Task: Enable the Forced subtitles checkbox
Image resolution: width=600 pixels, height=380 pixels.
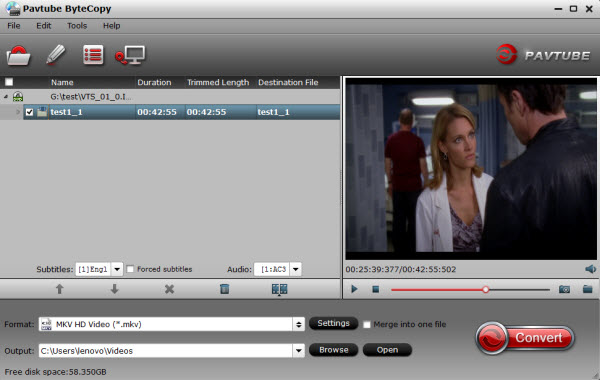Action: tap(130, 269)
